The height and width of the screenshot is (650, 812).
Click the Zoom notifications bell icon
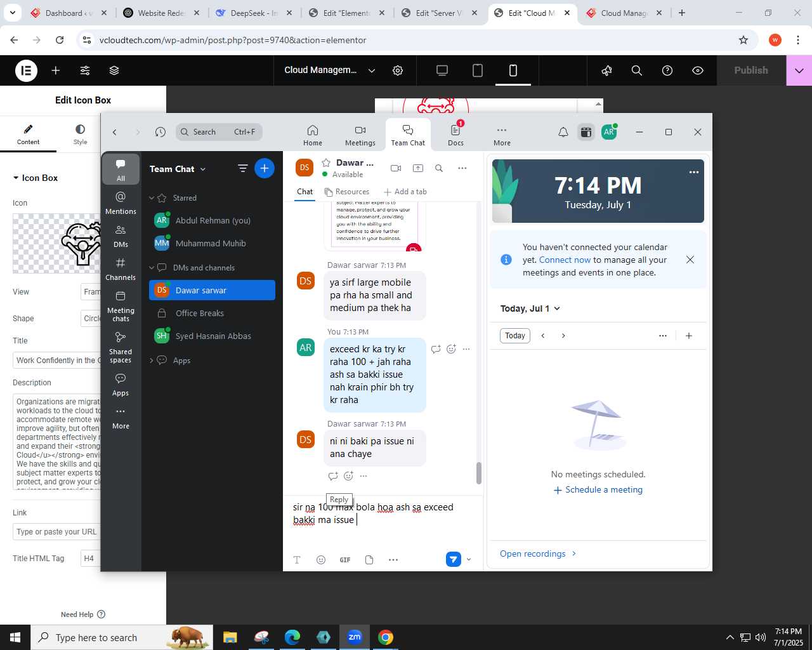pyautogui.click(x=563, y=132)
